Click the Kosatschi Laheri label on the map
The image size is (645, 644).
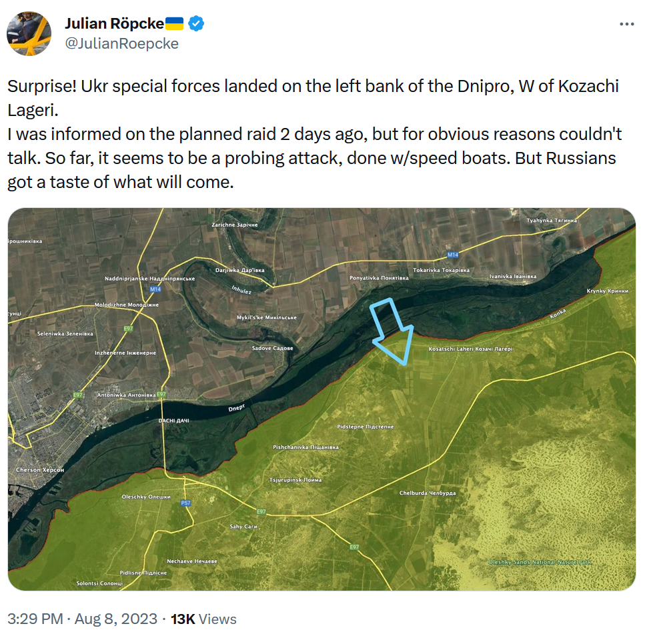[x=470, y=349]
